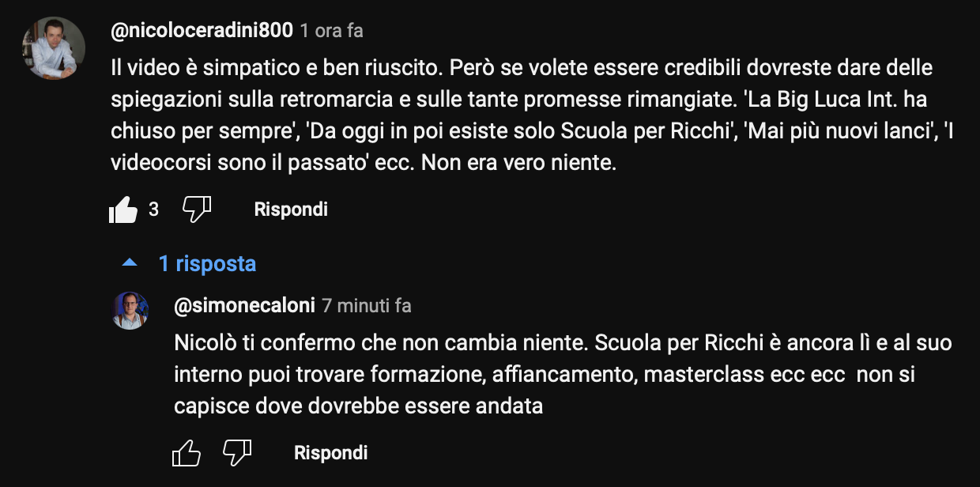The height and width of the screenshot is (487, 980).
Task: Dislike the comment by nicoloceradini800
Action: pos(197,210)
